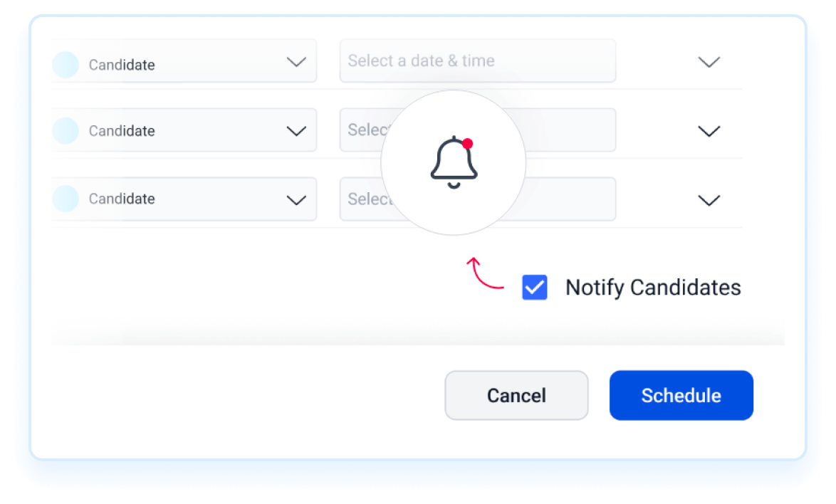Click the chevron arrow in first Candidate dropdown
The image size is (836, 504).
(x=296, y=62)
